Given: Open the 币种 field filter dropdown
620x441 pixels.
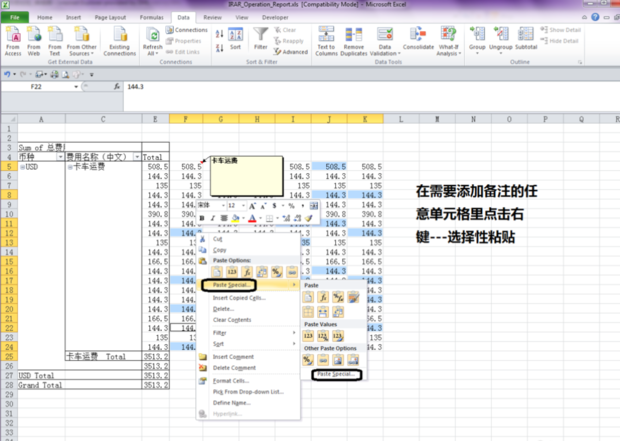Looking at the screenshot, I should point(60,157).
